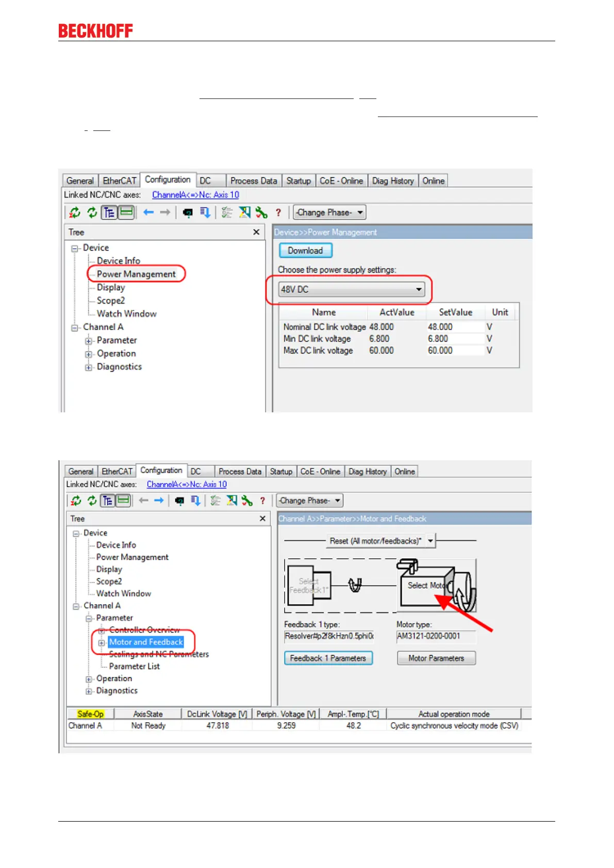Viewport: 614px width, 868px height.
Task: Click blue forward arrow in Motor and Feedback screenshot
Action: 159,500
